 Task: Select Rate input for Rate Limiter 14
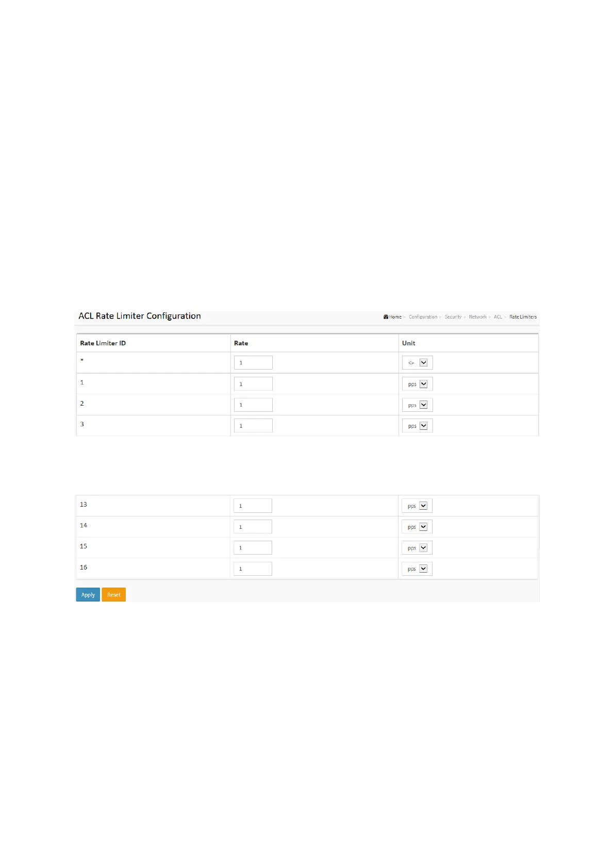pos(253,527)
